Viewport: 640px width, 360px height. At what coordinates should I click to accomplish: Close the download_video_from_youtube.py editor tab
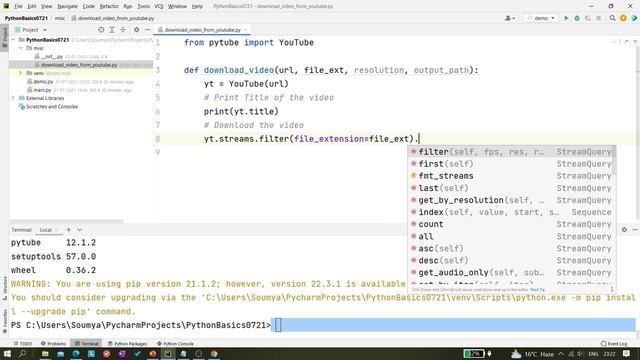(x=245, y=30)
